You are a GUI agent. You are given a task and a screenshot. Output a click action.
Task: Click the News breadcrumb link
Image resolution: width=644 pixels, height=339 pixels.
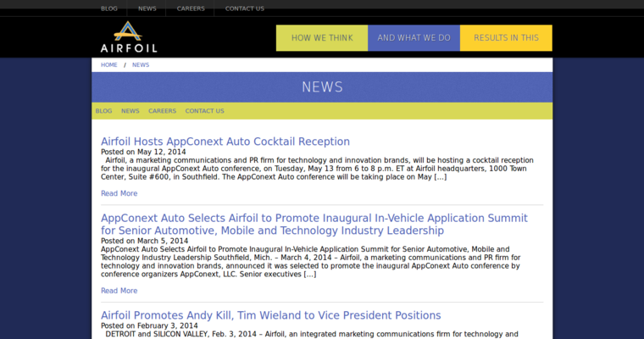(141, 65)
